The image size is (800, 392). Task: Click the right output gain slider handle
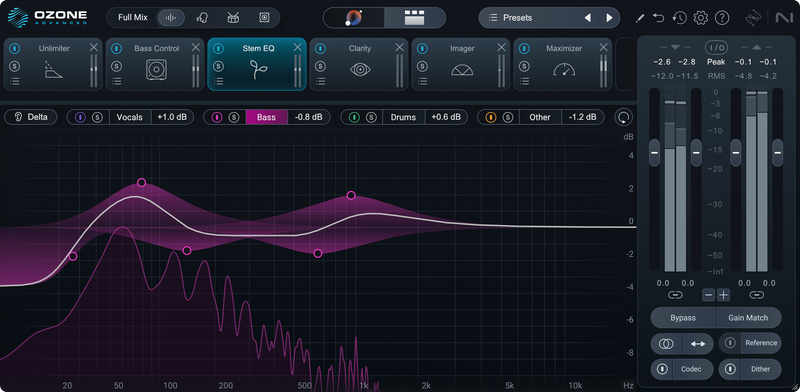point(778,153)
